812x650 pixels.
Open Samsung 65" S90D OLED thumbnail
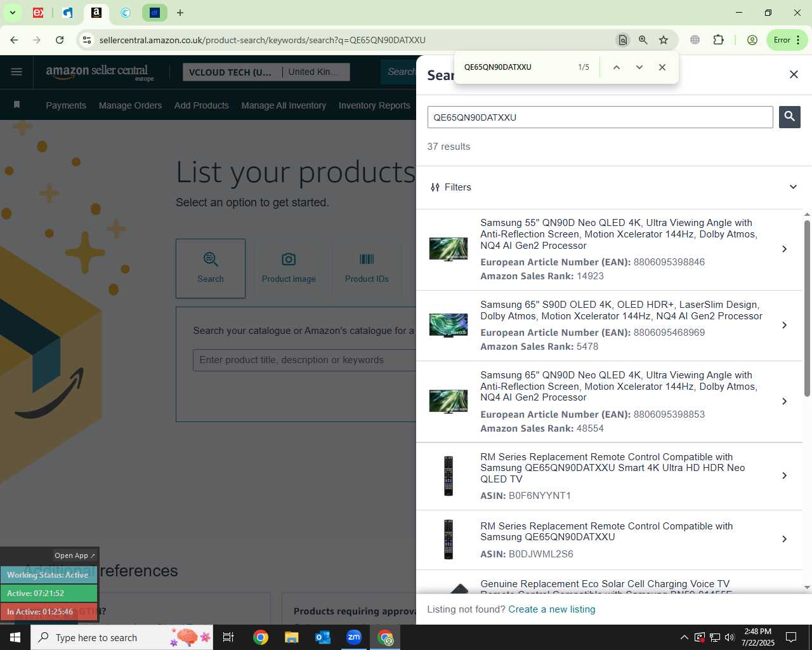(449, 325)
